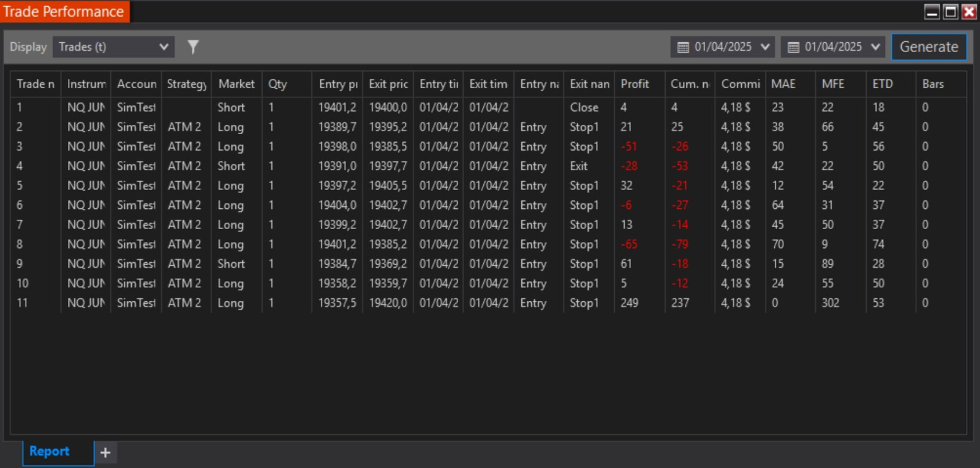
Task: Expand the Display Trades (t) dropdown
Action: click(x=113, y=47)
